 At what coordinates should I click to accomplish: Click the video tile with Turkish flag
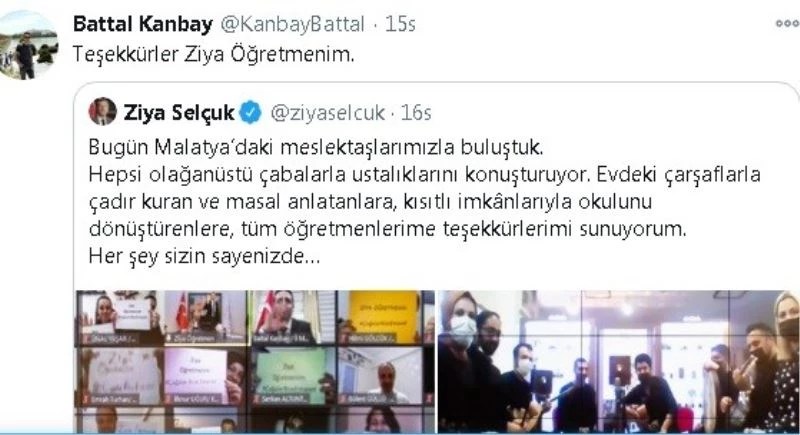coord(206,317)
